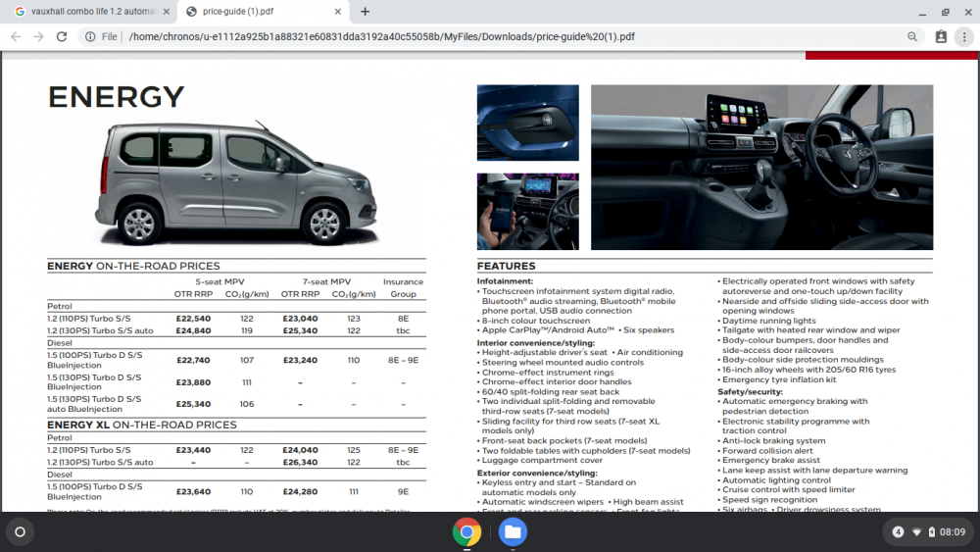Click the 7-seat MPV column header
Viewport: 980px width, 552px height.
click(327, 282)
